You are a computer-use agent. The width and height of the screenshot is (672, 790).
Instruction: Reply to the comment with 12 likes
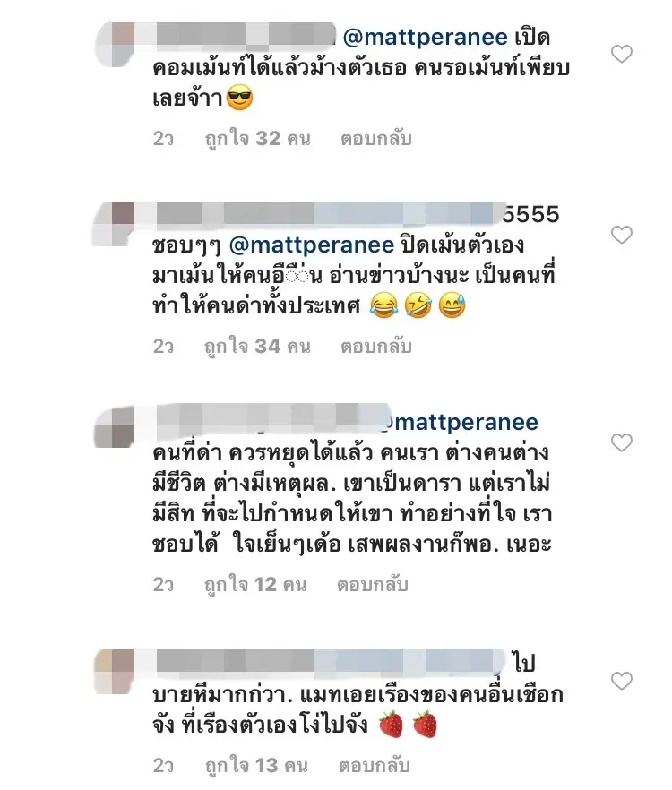(x=373, y=584)
